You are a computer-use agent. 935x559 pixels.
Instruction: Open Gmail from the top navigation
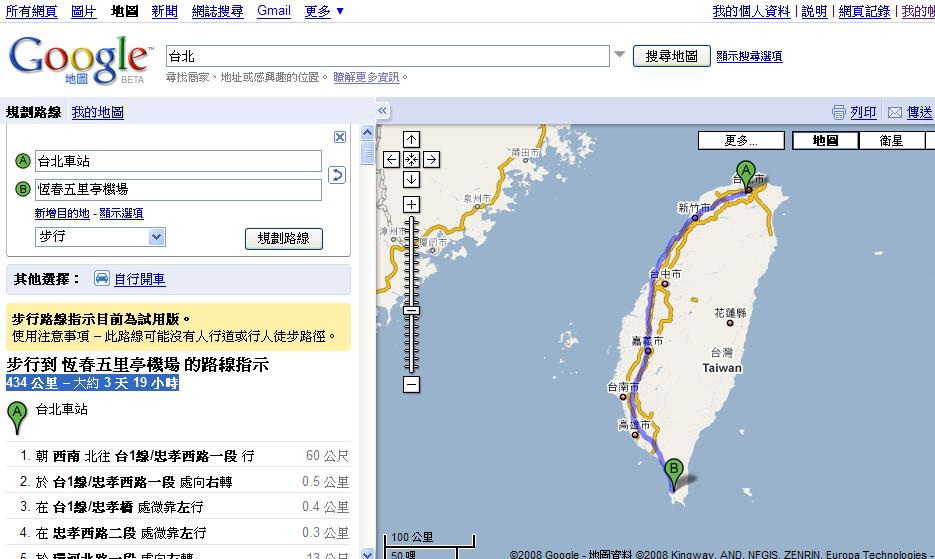(x=274, y=11)
